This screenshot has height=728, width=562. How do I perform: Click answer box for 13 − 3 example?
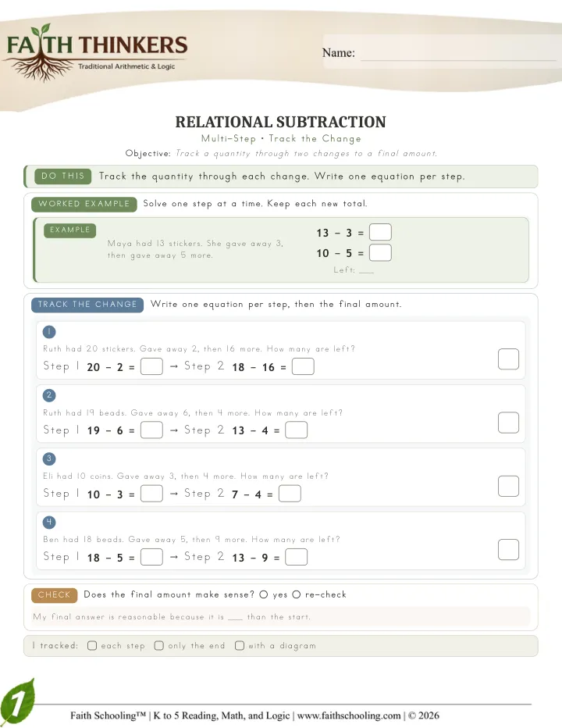(x=381, y=232)
